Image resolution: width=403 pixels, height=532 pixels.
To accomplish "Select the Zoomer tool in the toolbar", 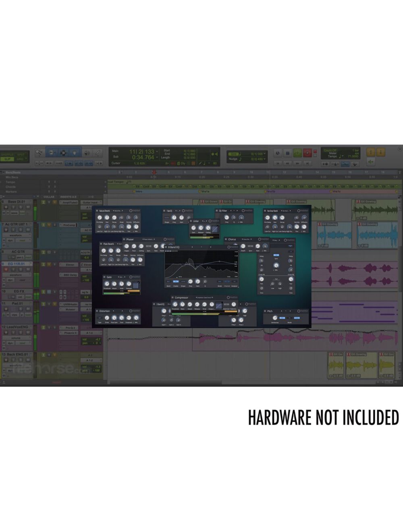I will pos(39,152).
